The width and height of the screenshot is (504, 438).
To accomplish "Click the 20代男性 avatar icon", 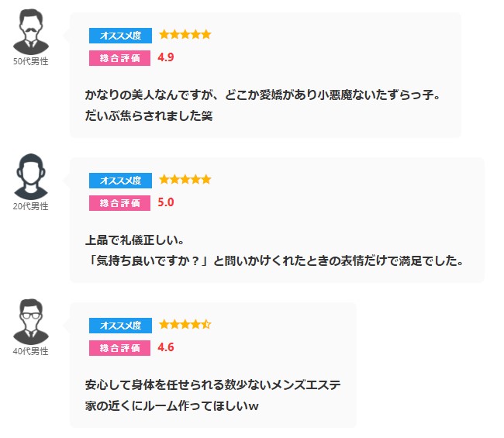I will [x=31, y=177].
